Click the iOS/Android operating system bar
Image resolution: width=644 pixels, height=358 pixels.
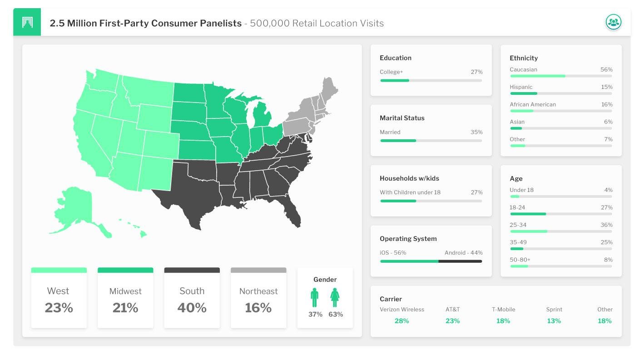pos(431,261)
